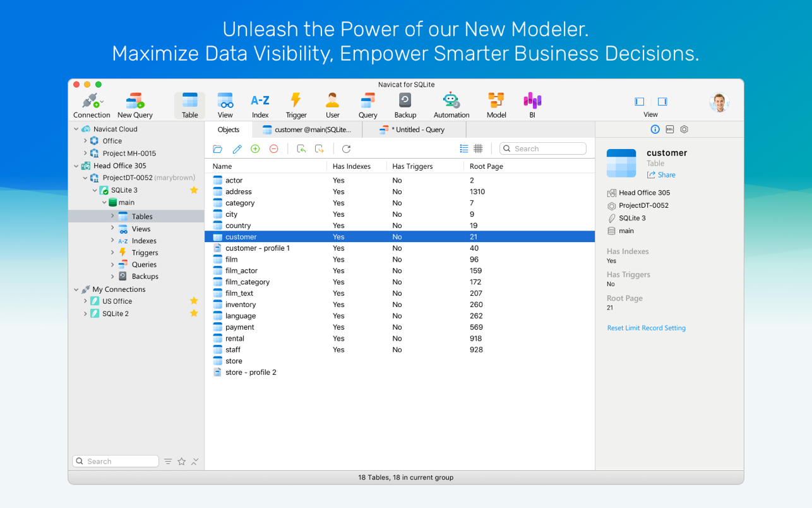This screenshot has height=508, width=812.
Task: Click the filter icon beside sidebar search
Action: pos(168,461)
